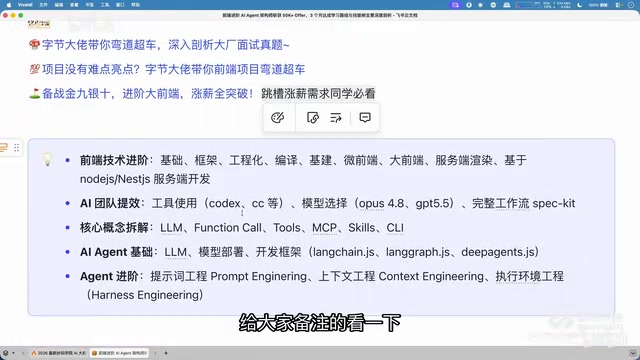Click the Vivaldi profile icon in bottom bar
Screen dimensions: 640x360
click(x=5, y=353)
